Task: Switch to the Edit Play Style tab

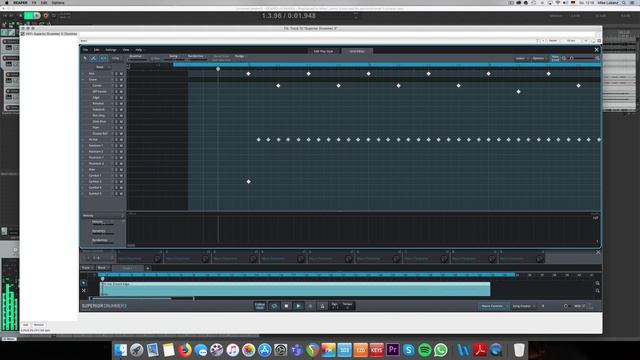Action: click(x=323, y=51)
